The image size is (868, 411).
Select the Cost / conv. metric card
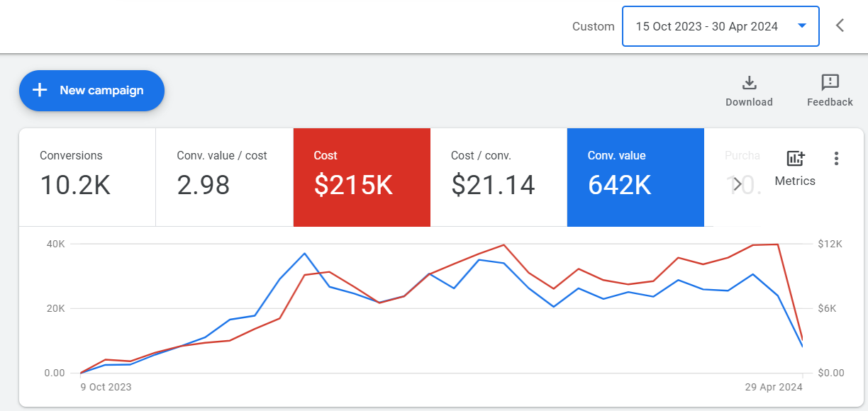pos(499,177)
